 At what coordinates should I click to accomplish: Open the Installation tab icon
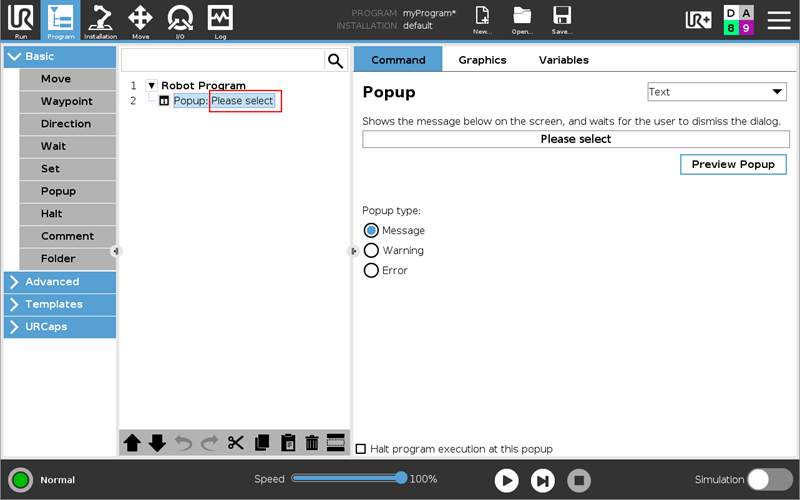click(x=100, y=20)
